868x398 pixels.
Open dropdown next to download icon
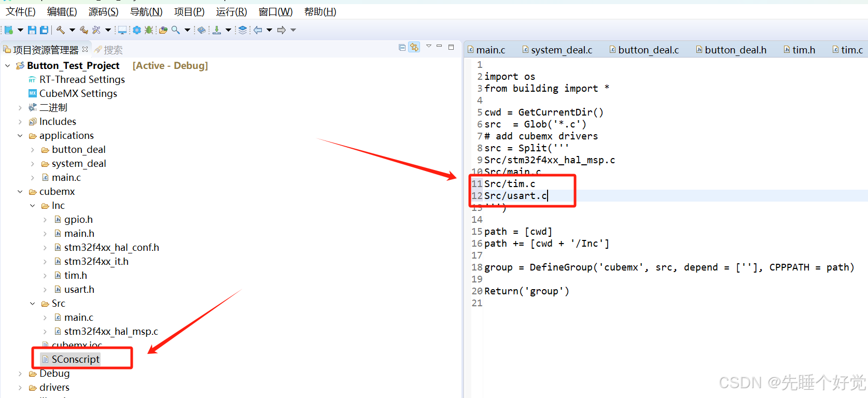tap(228, 30)
